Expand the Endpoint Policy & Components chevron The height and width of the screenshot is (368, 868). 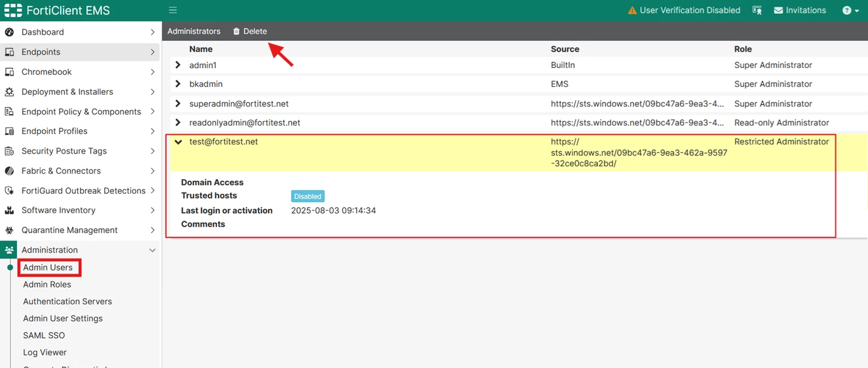[152, 112]
